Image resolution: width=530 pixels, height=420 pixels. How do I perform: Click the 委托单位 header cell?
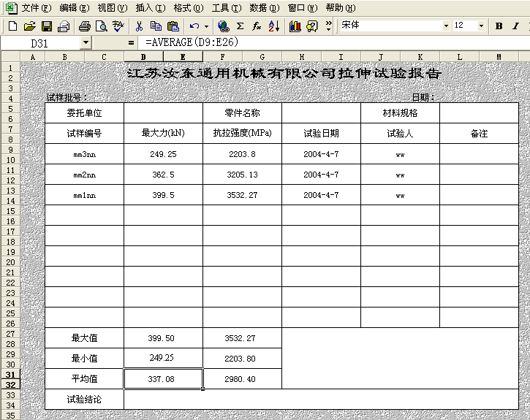[85, 112]
